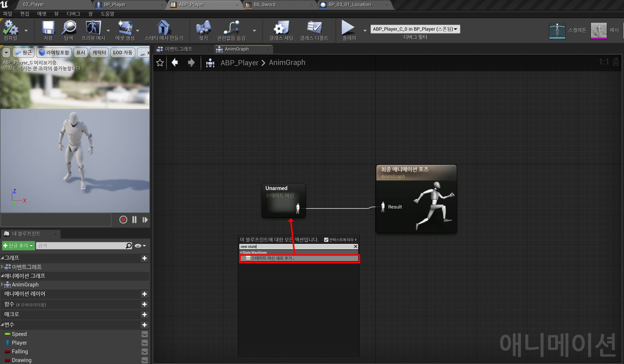Open Play options dropdown arrow
Viewport: 624px width, 364px height.
point(365,31)
